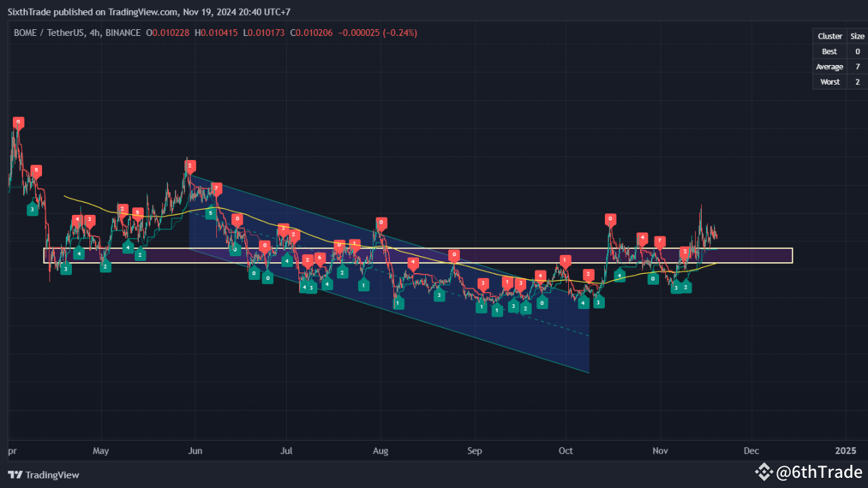Select the green buy label numbered 4 near May
Image resolution: width=868 pixels, height=488 pixels.
pyautogui.click(x=79, y=253)
